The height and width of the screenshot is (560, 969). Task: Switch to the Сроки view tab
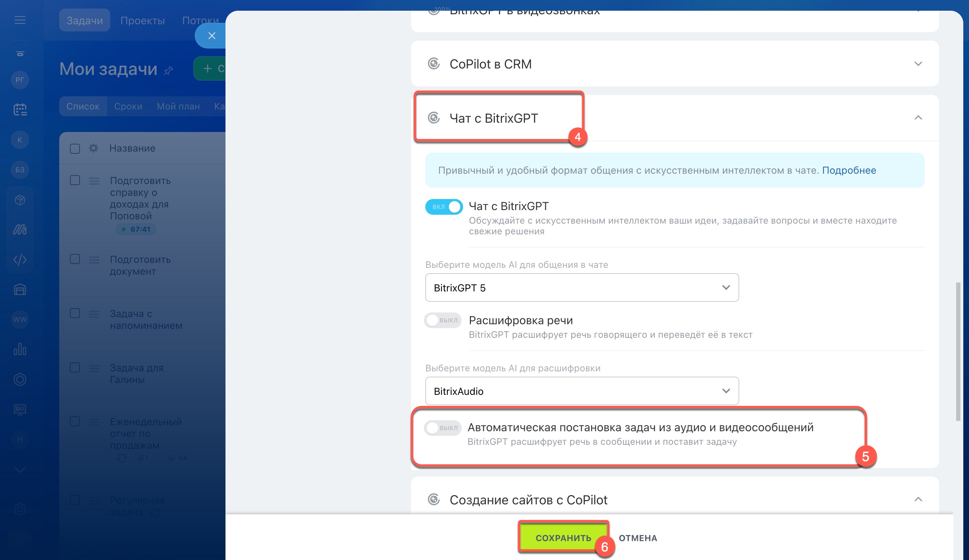coord(128,106)
